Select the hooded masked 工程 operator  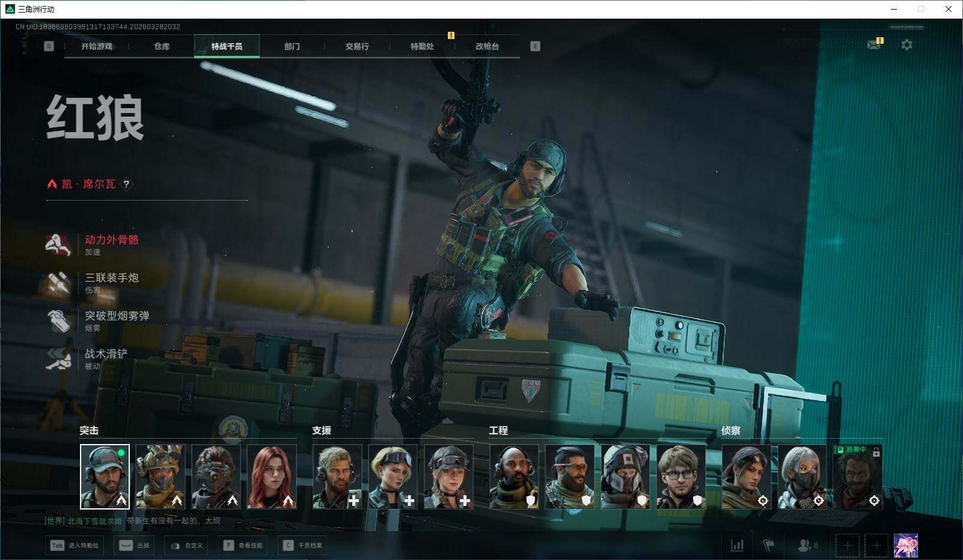pyautogui.click(x=625, y=476)
